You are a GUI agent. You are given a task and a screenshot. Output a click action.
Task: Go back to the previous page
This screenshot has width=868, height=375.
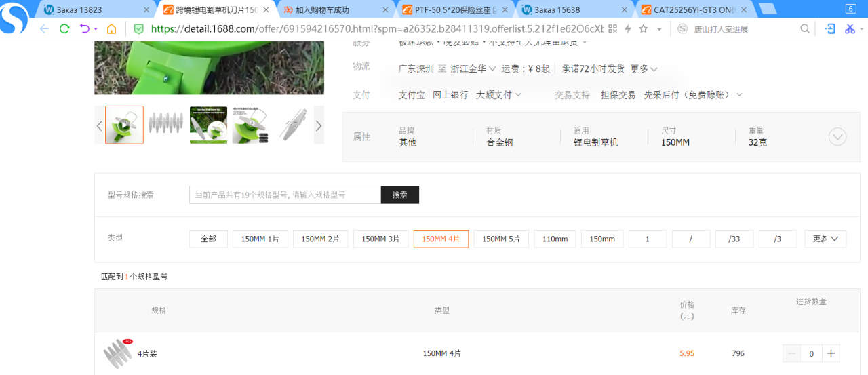coord(44,28)
